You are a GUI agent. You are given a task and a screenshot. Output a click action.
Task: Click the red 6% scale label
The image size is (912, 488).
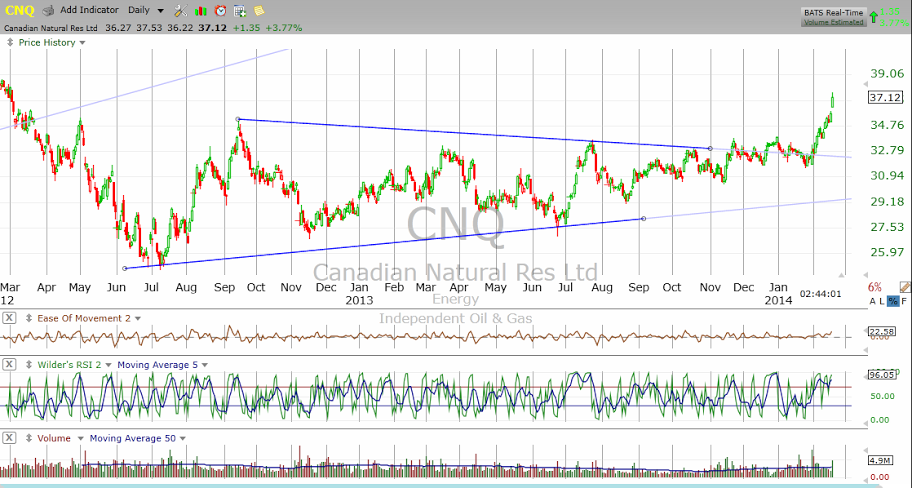coord(874,287)
